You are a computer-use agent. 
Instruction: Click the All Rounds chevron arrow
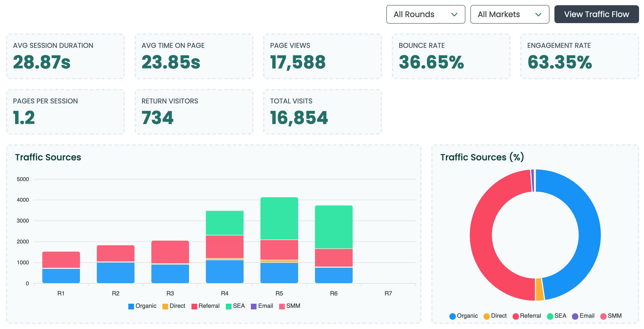pyautogui.click(x=454, y=15)
